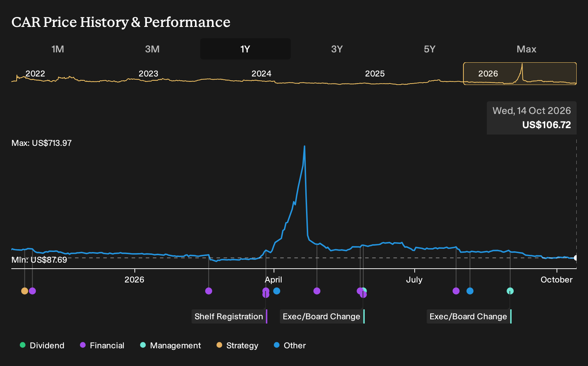The image size is (588, 366).
Task: Choose the 1Y range tab
Action: [x=246, y=49]
